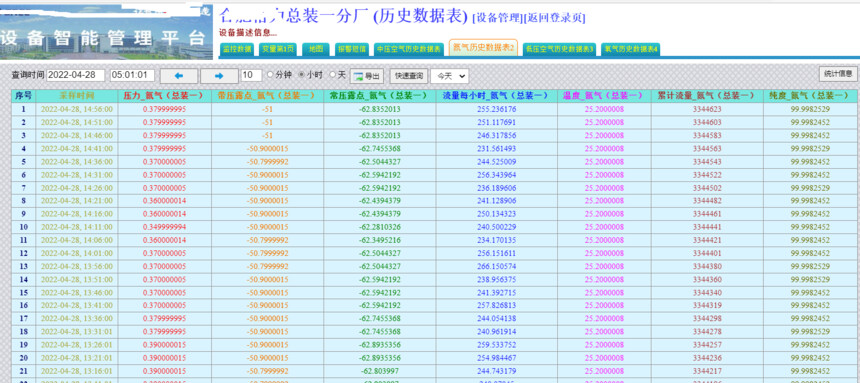
Task: Click flow value 251.117691
Action: pos(496,122)
